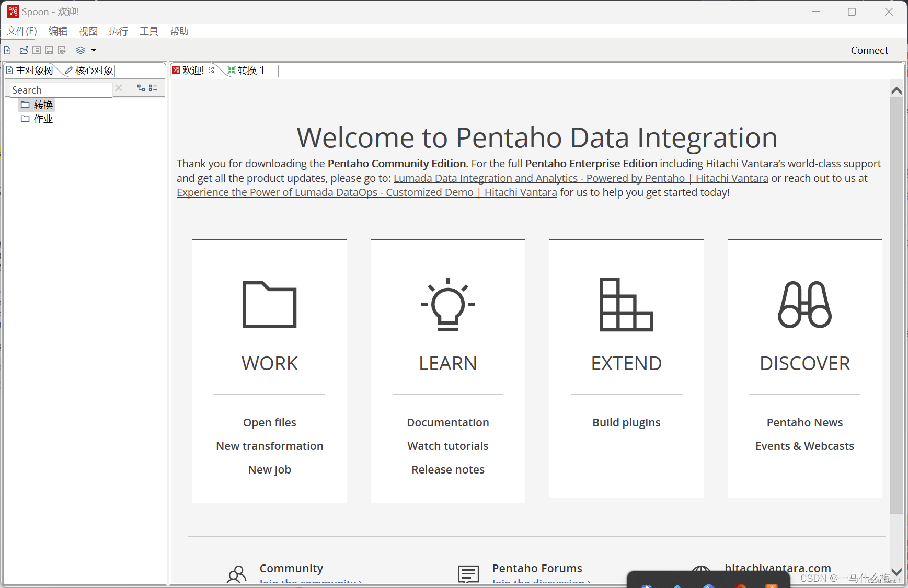Viewport: 908px width, 588px height.
Task: Clear the search field with the X
Action: tap(119, 88)
